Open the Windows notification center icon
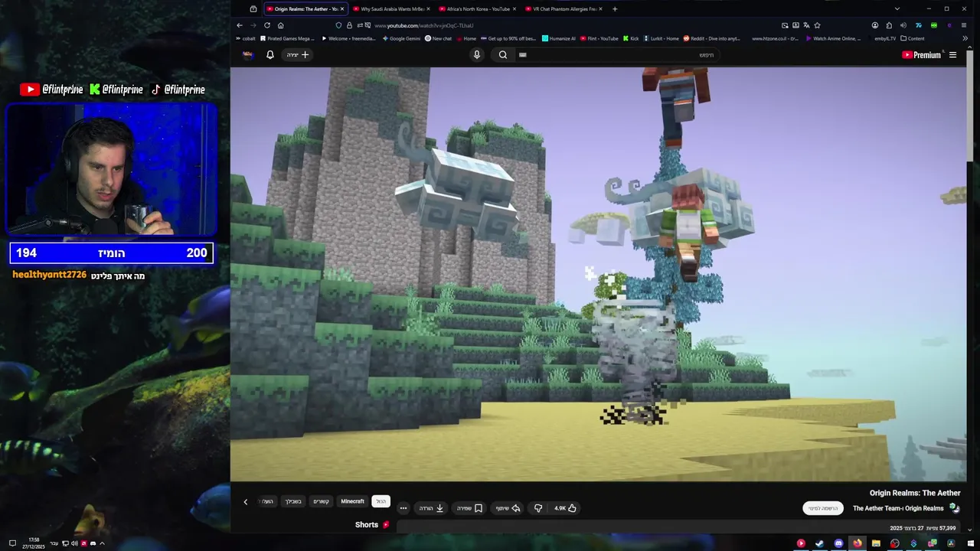This screenshot has width=980, height=551. 12,543
